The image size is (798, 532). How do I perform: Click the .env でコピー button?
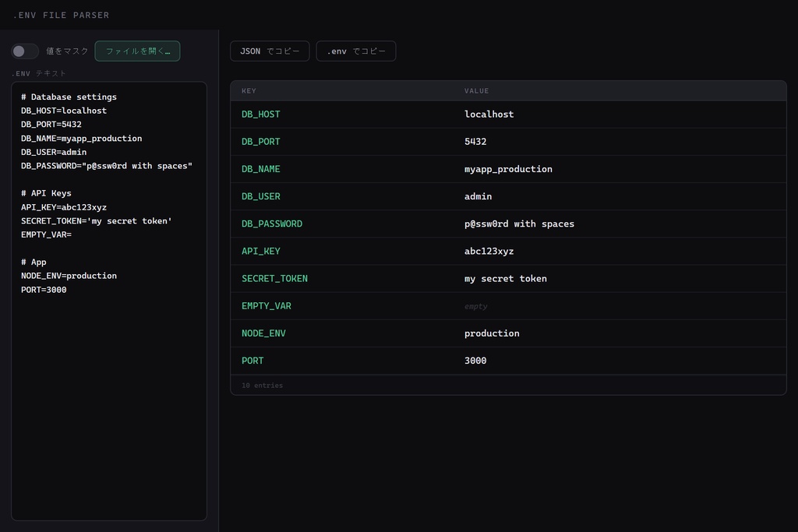coord(355,51)
